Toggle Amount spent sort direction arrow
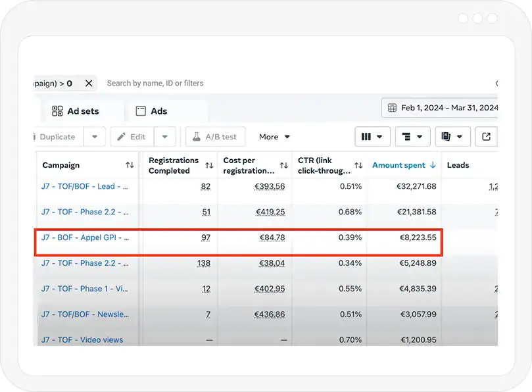 point(433,166)
